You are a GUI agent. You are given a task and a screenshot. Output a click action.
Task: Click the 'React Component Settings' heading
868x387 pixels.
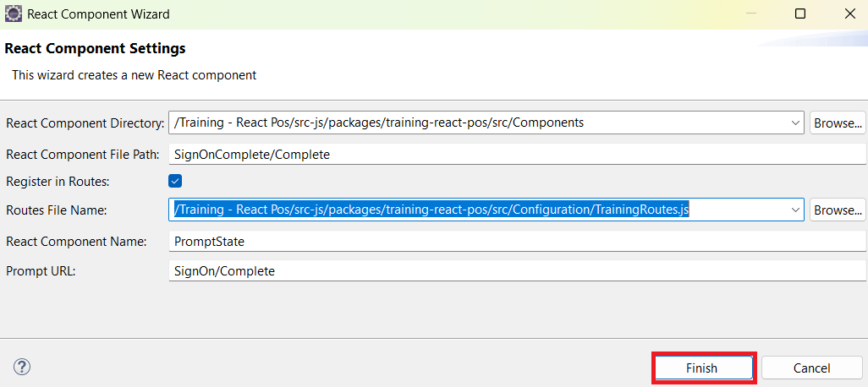coord(95,49)
